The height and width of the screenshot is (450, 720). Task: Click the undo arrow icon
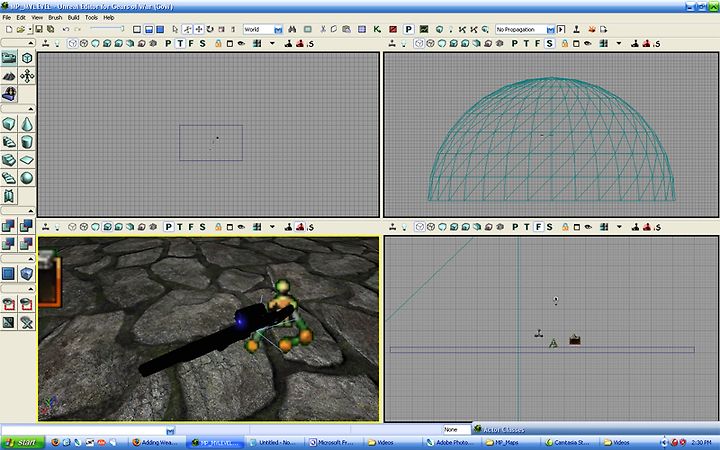[66, 29]
